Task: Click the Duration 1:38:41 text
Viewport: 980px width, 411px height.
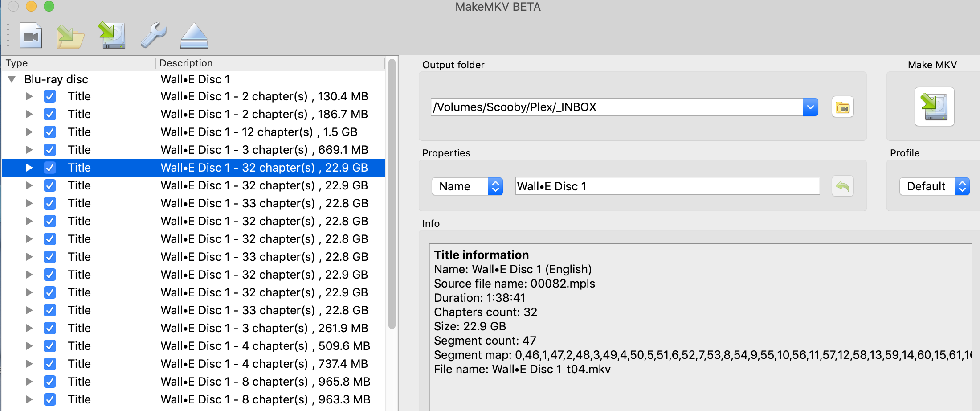Action: [x=480, y=298]
